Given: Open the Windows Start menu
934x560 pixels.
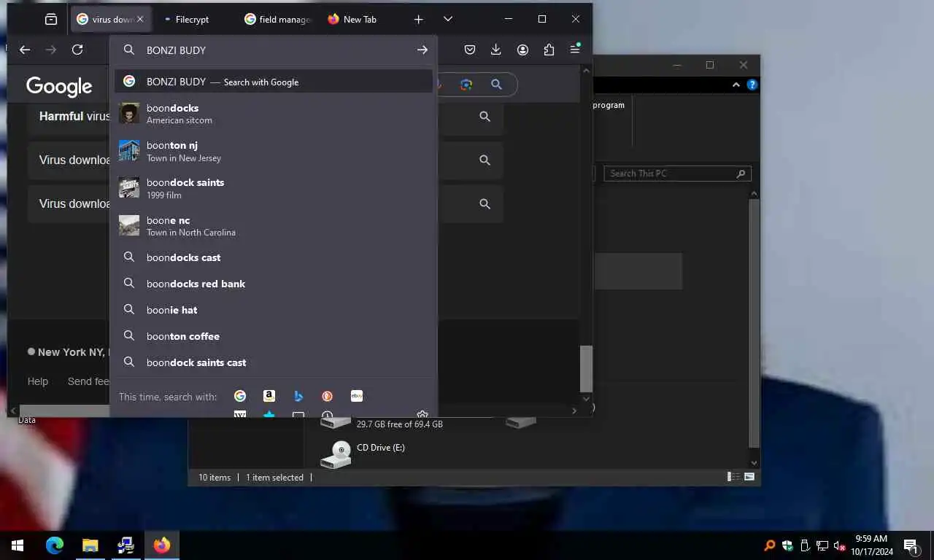Looking at the screenshot, I should (x=18, y=545).
